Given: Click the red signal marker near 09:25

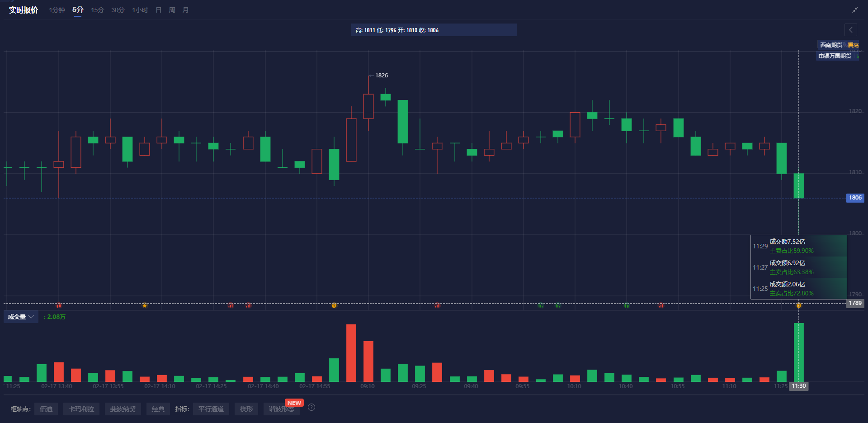Looking at the screenshot, I should pyautogui.click(x=437, y=305).
